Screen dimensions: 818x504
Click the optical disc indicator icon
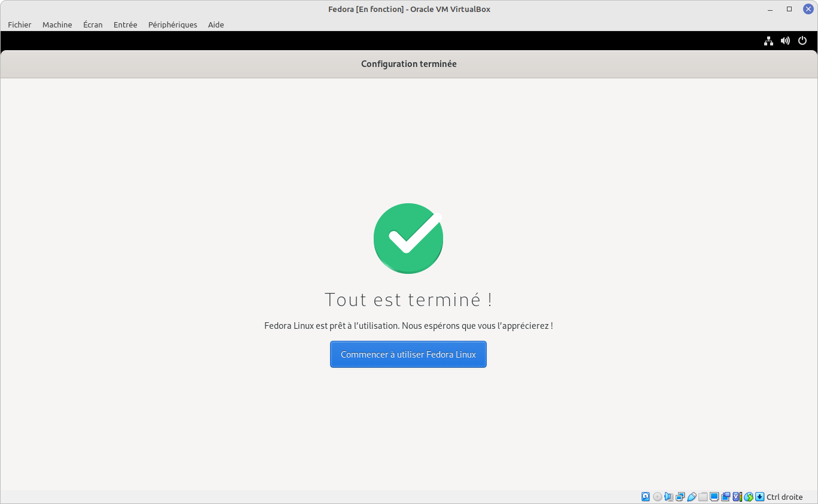(657, 497)
